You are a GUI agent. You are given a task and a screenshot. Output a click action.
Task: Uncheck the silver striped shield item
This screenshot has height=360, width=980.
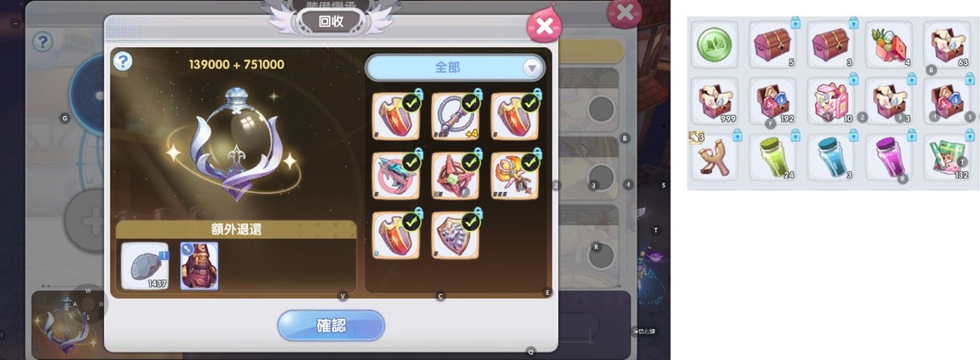[x=456, y=235]
